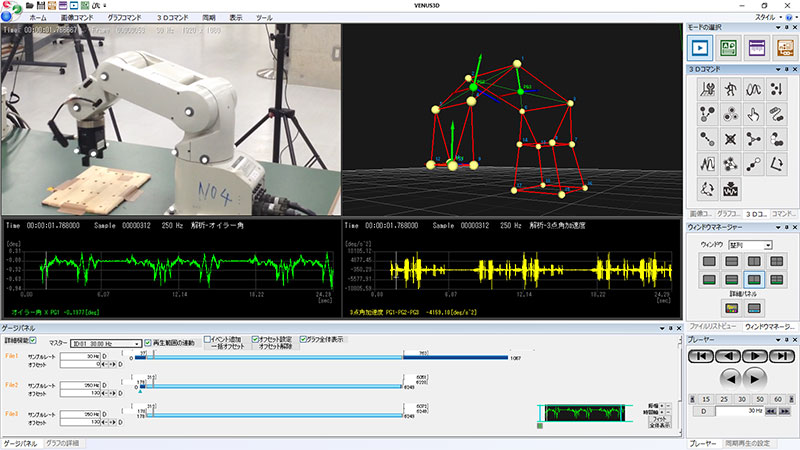The image size is (800, 450).
Task: Click the 全体表示 button
Action: pyautogui.click(x=659, y=426)
